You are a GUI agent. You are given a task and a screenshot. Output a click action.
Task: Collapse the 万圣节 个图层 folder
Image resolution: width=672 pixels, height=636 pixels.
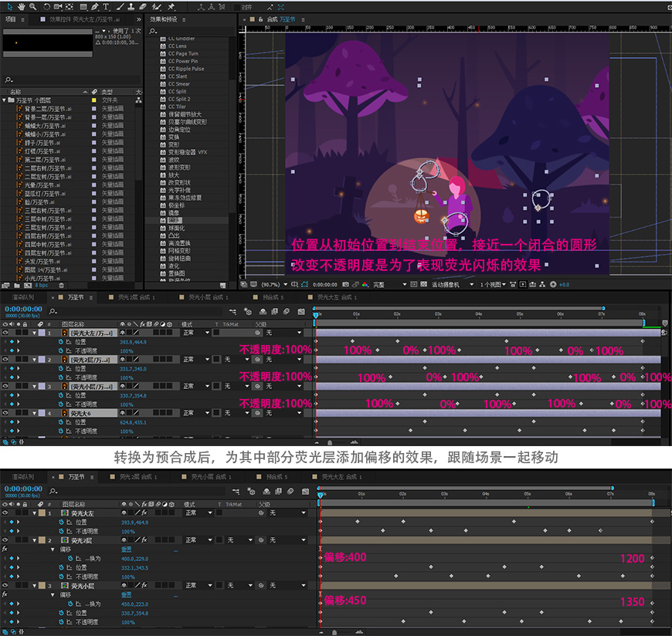tap(5, 100)
